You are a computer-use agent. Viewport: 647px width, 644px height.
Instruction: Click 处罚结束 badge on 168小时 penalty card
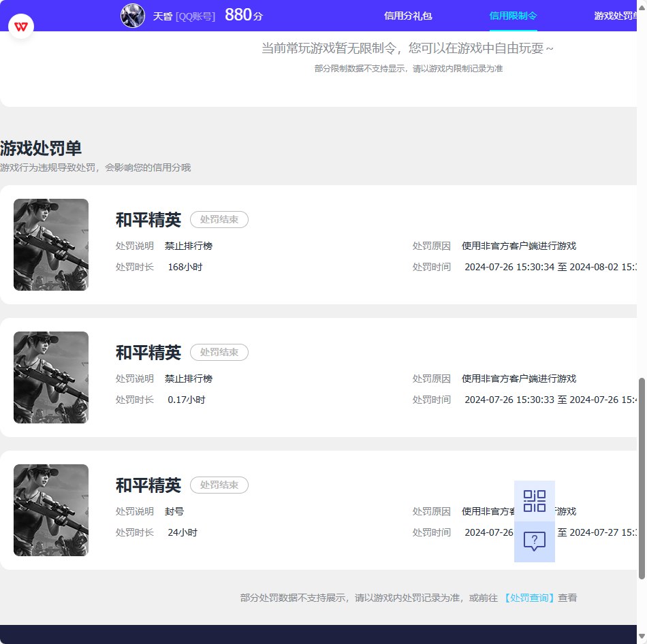pyautogui.click(x=219, y=219)
